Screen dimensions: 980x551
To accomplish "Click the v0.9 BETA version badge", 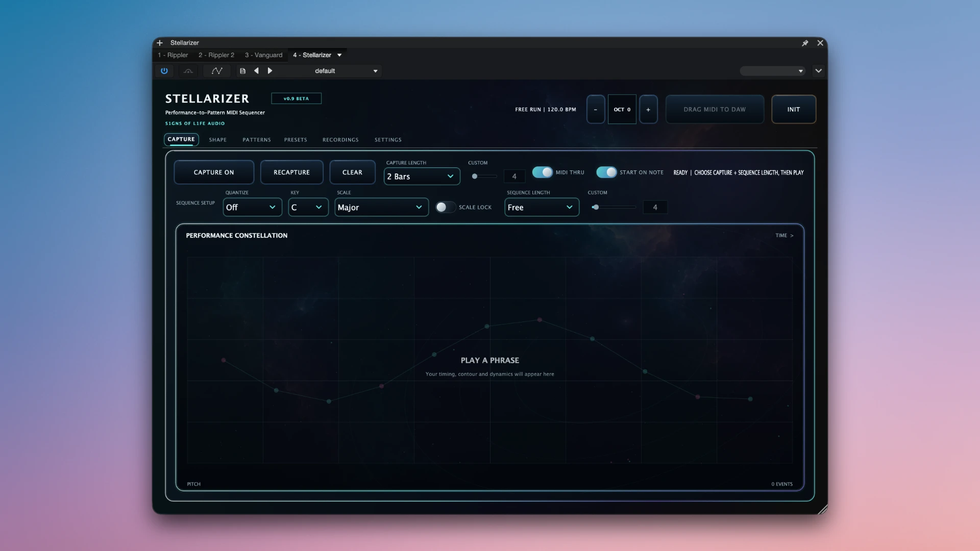I will [x=296, y=98].
